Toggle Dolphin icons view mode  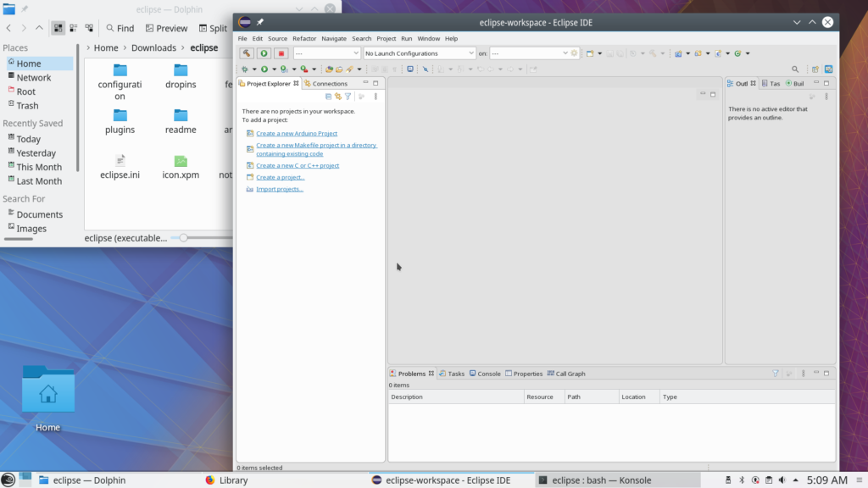point(58,28)
